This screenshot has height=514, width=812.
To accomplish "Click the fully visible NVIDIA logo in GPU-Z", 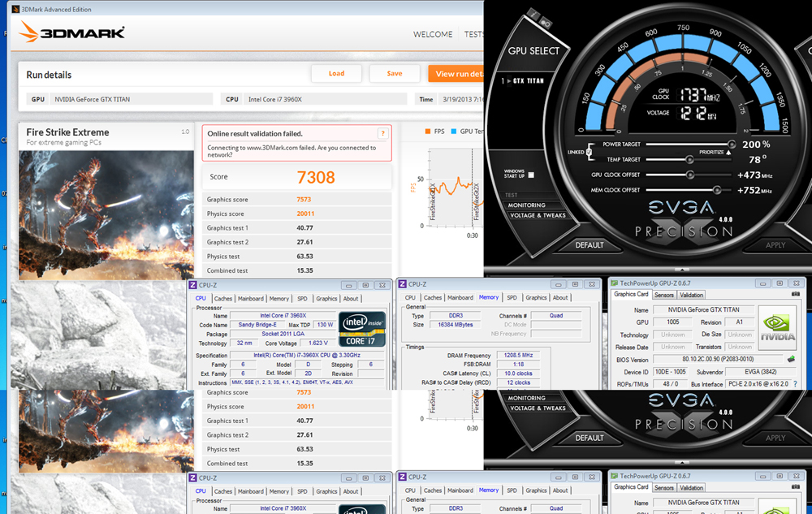I will [777, 328].
